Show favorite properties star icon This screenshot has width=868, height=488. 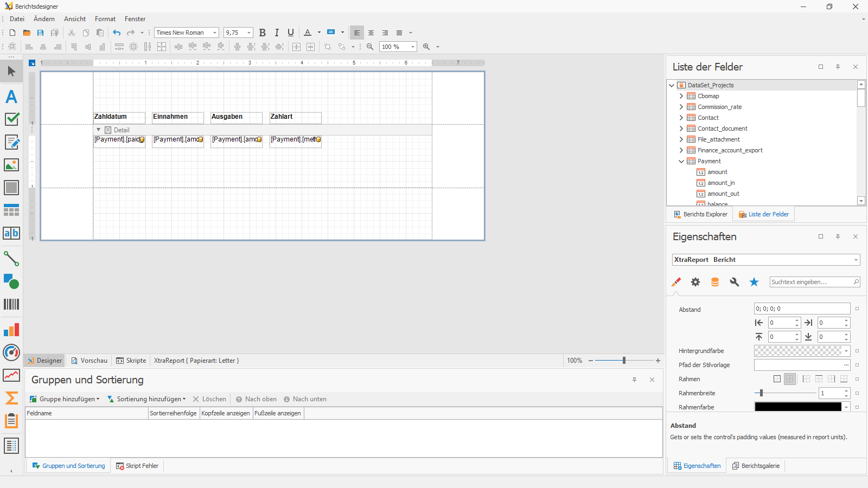click(754, 282)
